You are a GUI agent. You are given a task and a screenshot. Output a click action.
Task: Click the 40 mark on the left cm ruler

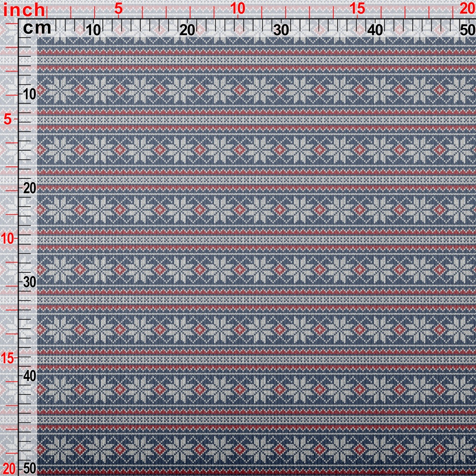coord(29,376)
